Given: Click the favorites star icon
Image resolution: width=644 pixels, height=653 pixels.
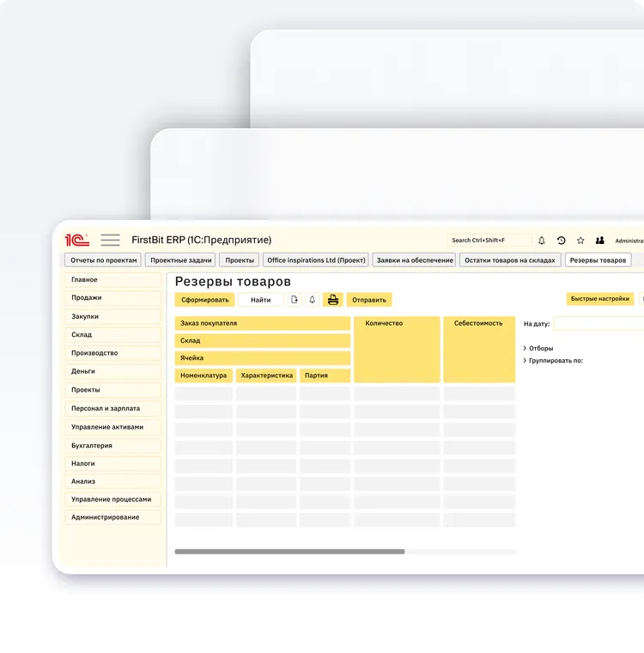Looking at the screenshot, I should click(580, 241).
